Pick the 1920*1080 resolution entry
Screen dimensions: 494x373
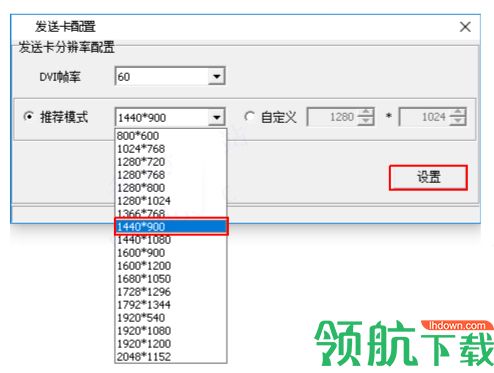point(171,331)
